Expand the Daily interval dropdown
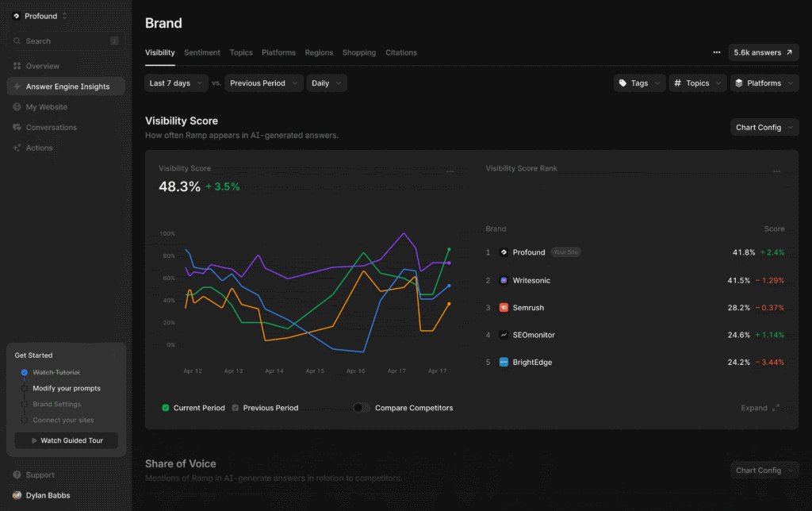812x511 pixels. click(326, 83)
